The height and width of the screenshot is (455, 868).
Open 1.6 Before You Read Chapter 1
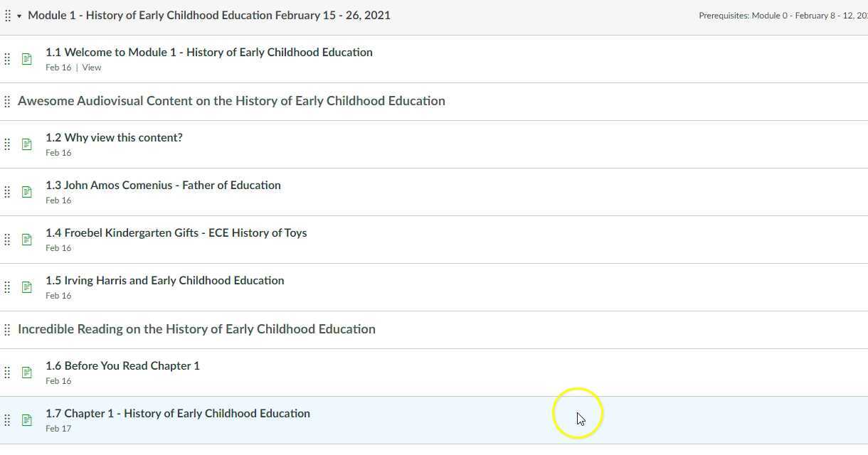122,365
